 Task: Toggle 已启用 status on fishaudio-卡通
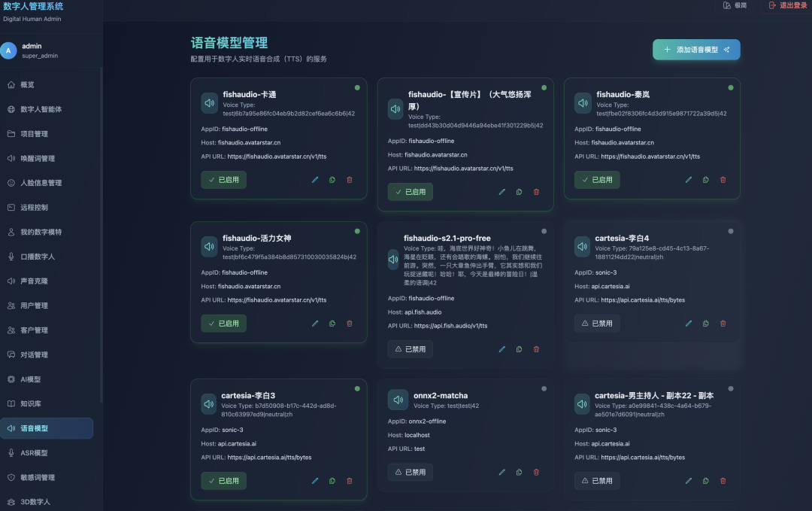pyautogui.click(x=224, y=180)
